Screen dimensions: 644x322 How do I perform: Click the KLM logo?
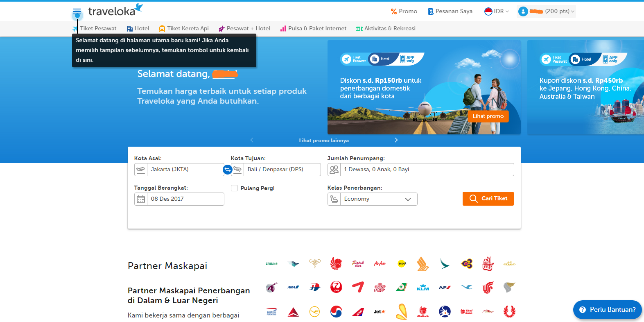tap(423, 287)
